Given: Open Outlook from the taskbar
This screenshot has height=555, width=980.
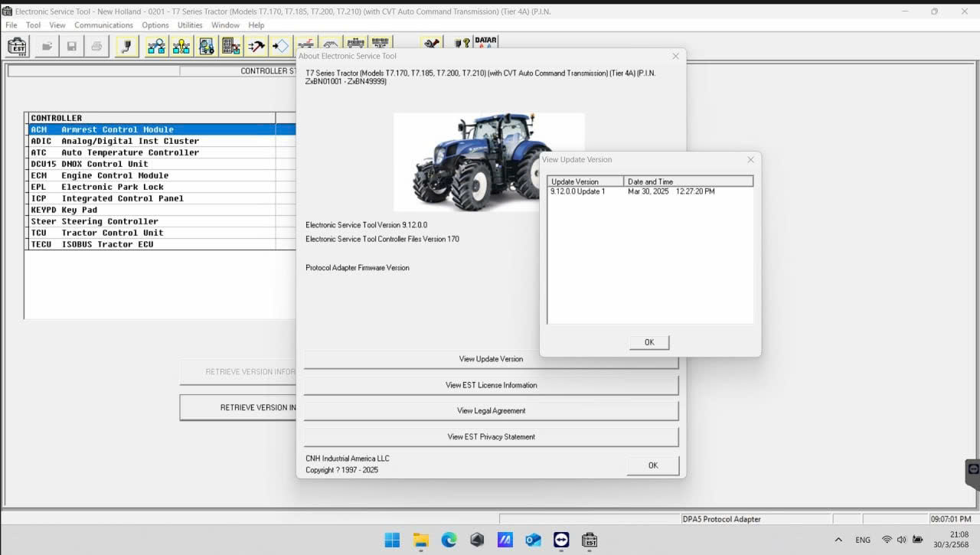Looking at the screenshot, I should point(533,540).
